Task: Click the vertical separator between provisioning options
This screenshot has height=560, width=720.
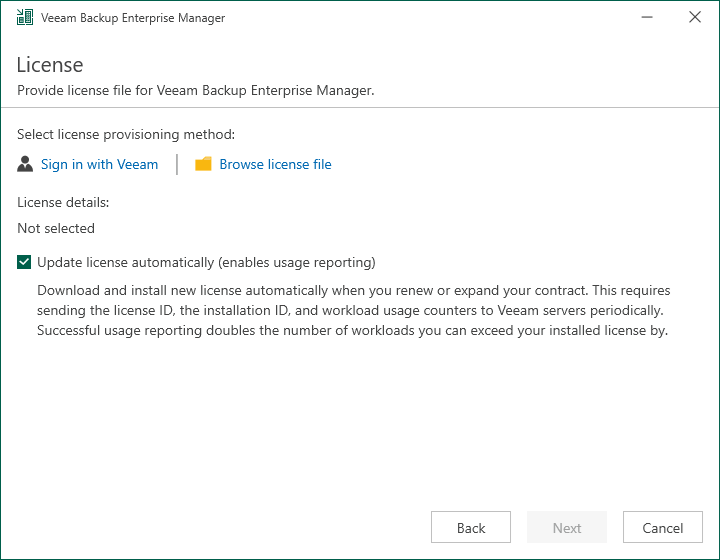Action: pos(177,164)
